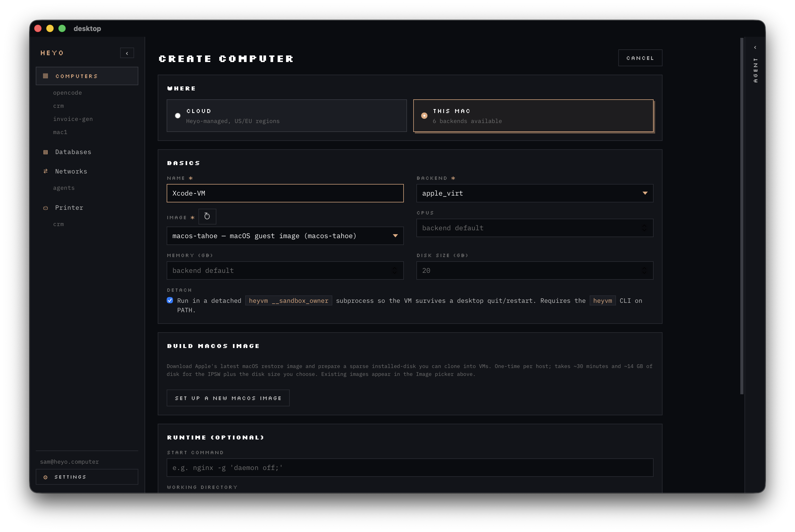Click the Databases icon in the sidebar
The height and width of the screenshot is (532, 795).
click(45, 152)
